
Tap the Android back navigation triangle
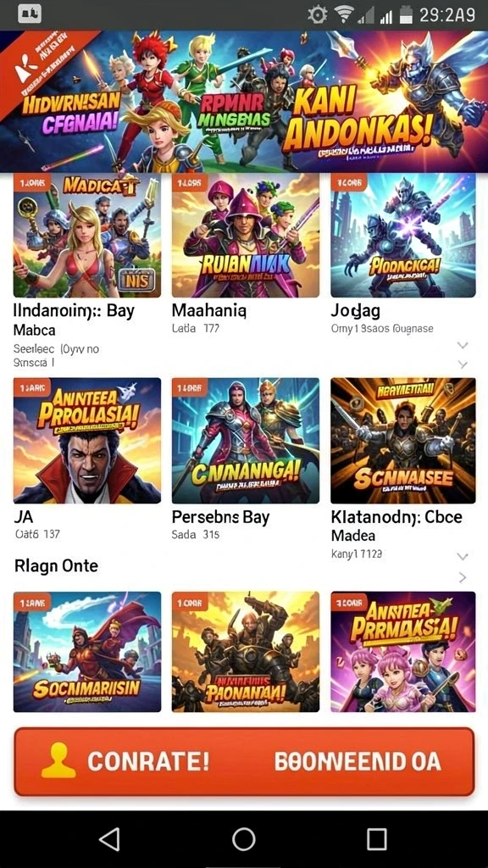[109, 839]
